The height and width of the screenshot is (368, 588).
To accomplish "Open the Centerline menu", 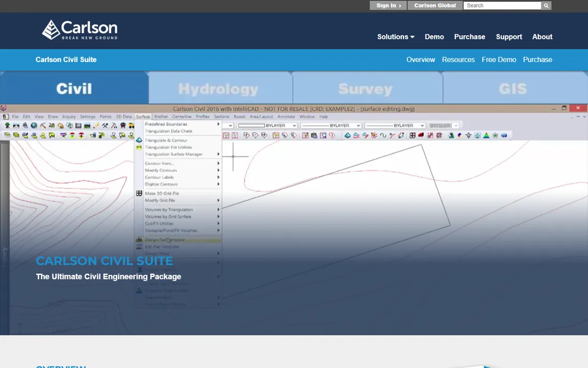I will [x=182, y=117].
